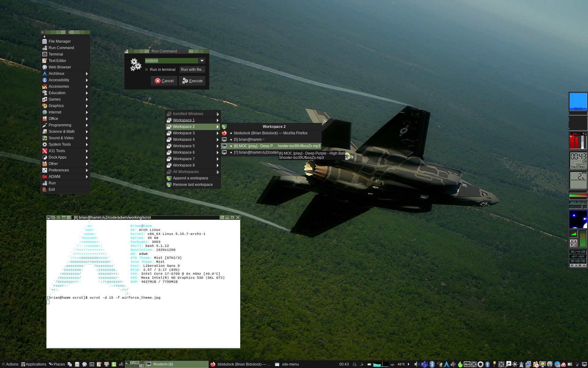Open File Manager from the root menu
This screenshot has width=588, height=368.
tap(65, 41)
